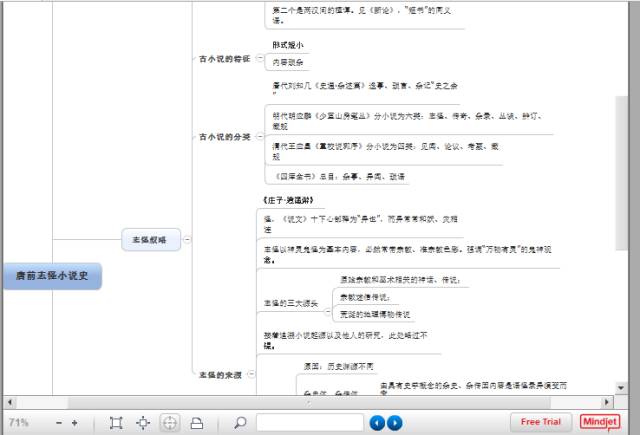The width and height of the screenshot is (640, 435).
Task: Open the Mindjet logo link
Action: (600, 422)
